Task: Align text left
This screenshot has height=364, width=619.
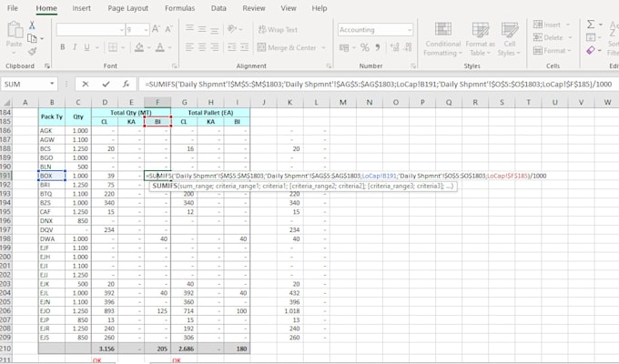Action: pyautogui.click(x=189, y=47)
